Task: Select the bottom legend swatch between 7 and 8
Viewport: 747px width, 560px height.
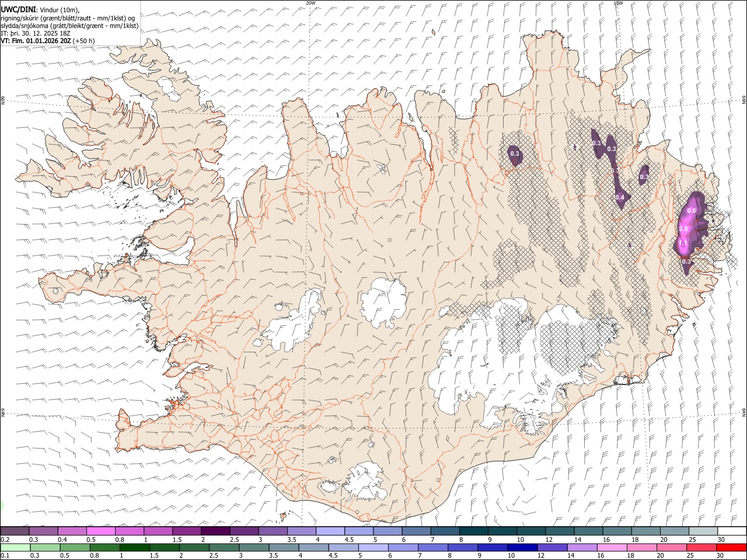Action: (x=432, y=548)
